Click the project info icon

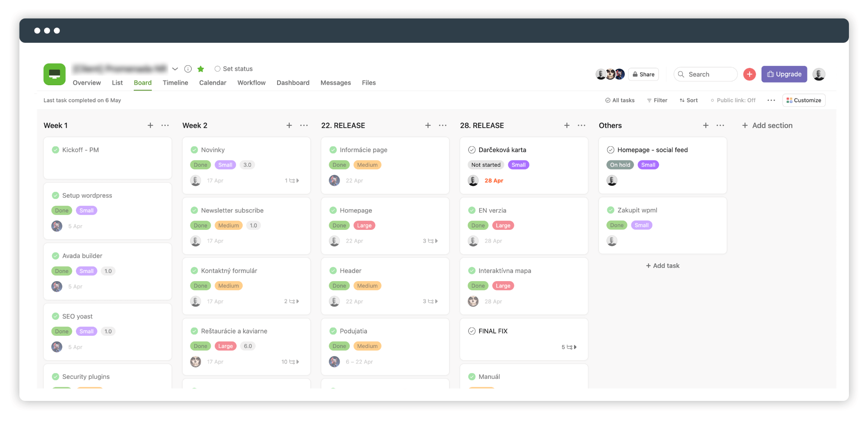click(188, 69)
